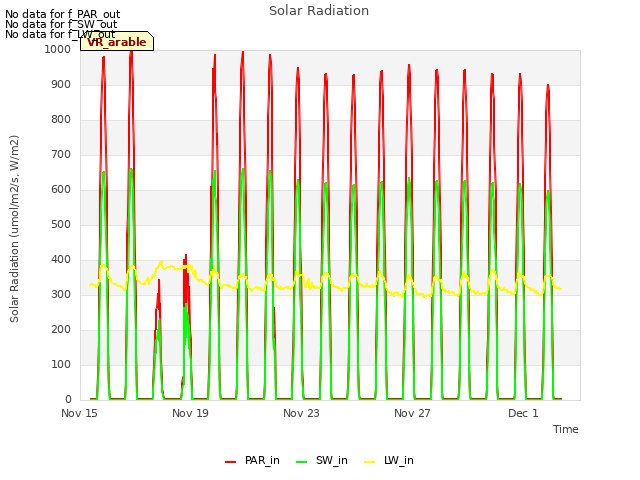Click the green SW_in legend swatch
The image size is (640, 480).
tap(301, 462)
